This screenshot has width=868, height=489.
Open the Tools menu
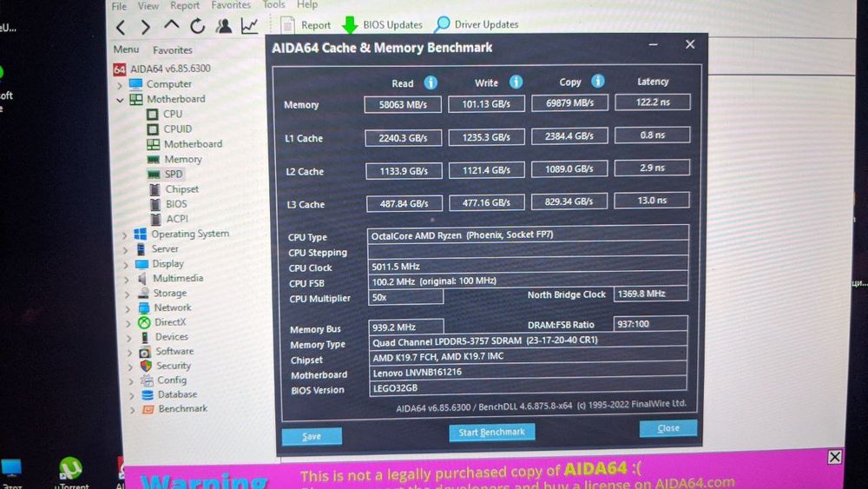pos(273,4)
